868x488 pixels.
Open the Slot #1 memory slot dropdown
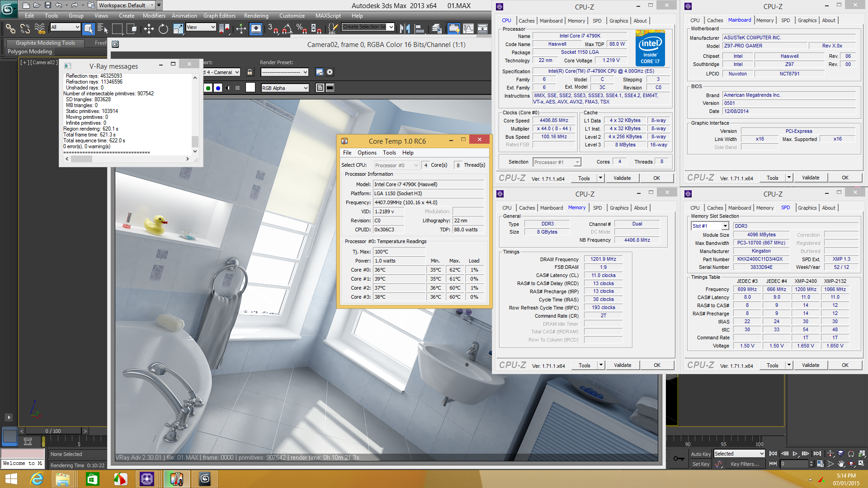[x=710, y=226]
